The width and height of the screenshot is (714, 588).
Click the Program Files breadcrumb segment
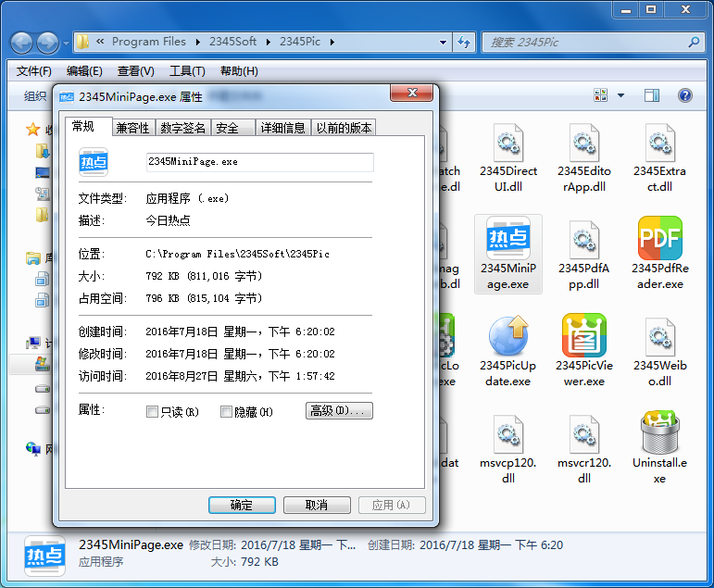click(x=149, y=42)
